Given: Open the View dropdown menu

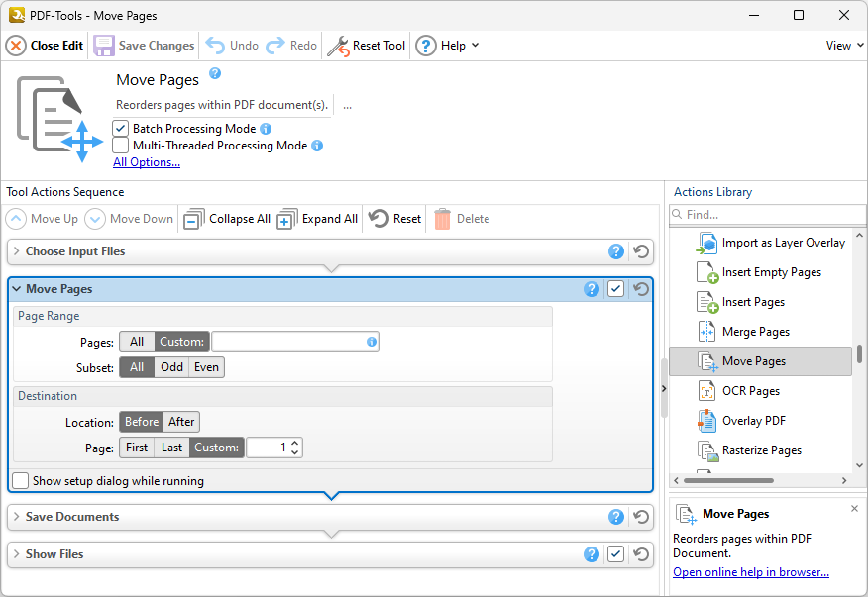Looking at the screenshot, I should pyautogui.click(x=845, y=46).
